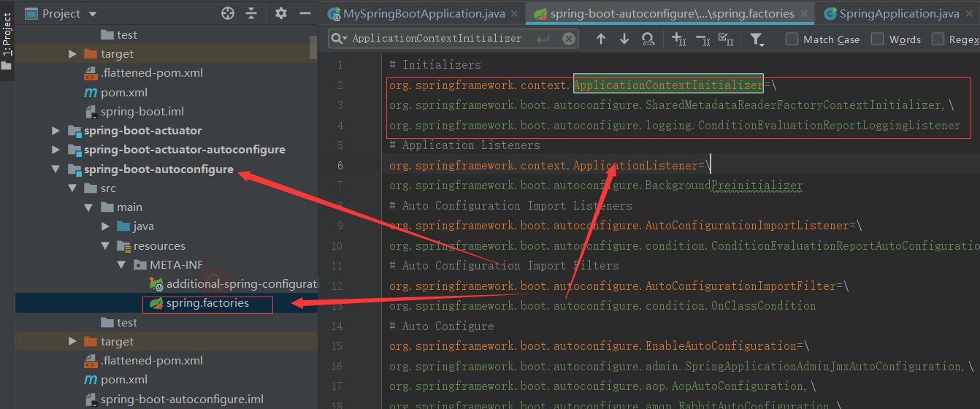This screenshot has width=980, height=409.
Task: Select all occurrences icon
Action: coord(726,39)
